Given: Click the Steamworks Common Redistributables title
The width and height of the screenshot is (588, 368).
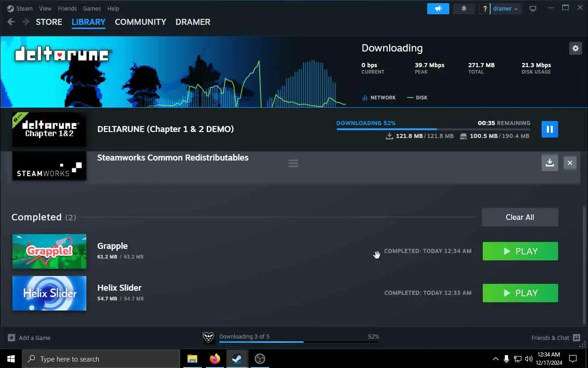Looking at the screenshot, I should click(x=173, y=157).
